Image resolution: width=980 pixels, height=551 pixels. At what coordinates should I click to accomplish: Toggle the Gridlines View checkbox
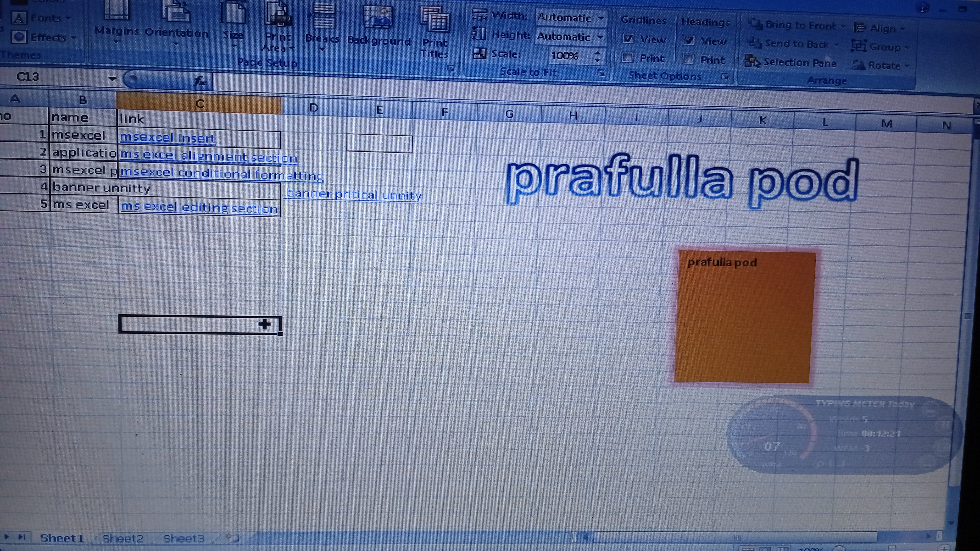(628, 39)
